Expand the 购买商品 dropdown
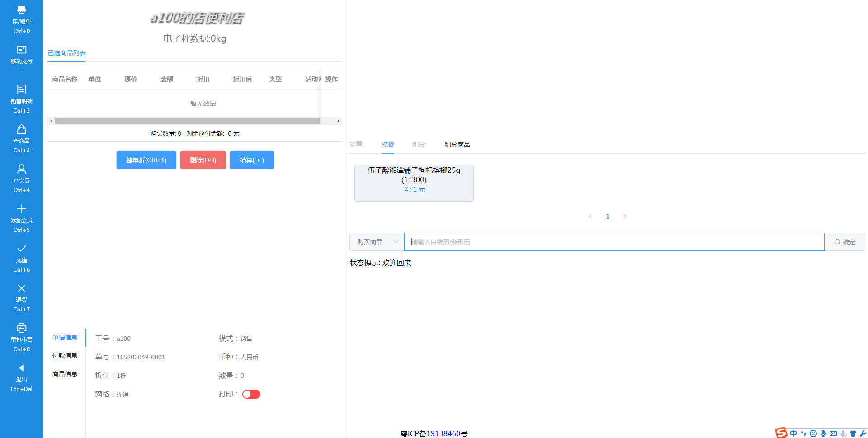Viewport: 868px width, 438px height. tap(377, 242)
